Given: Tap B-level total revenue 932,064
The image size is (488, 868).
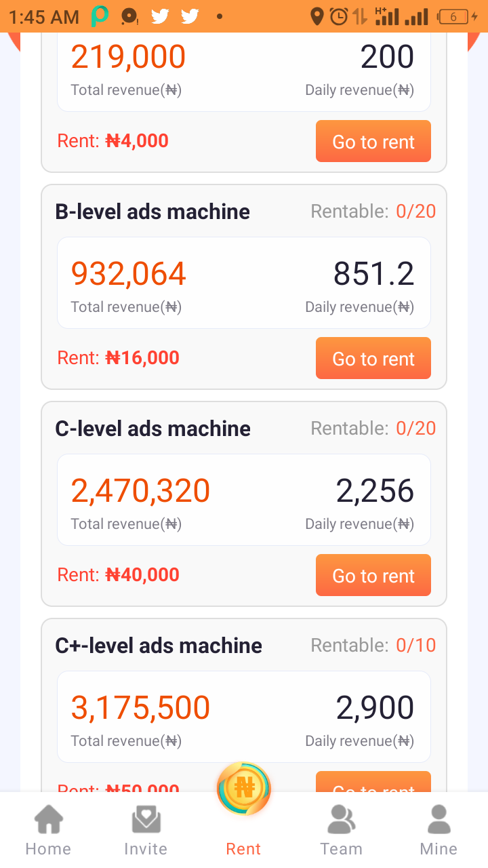Looking at the screenshot, I should point(129,274).
